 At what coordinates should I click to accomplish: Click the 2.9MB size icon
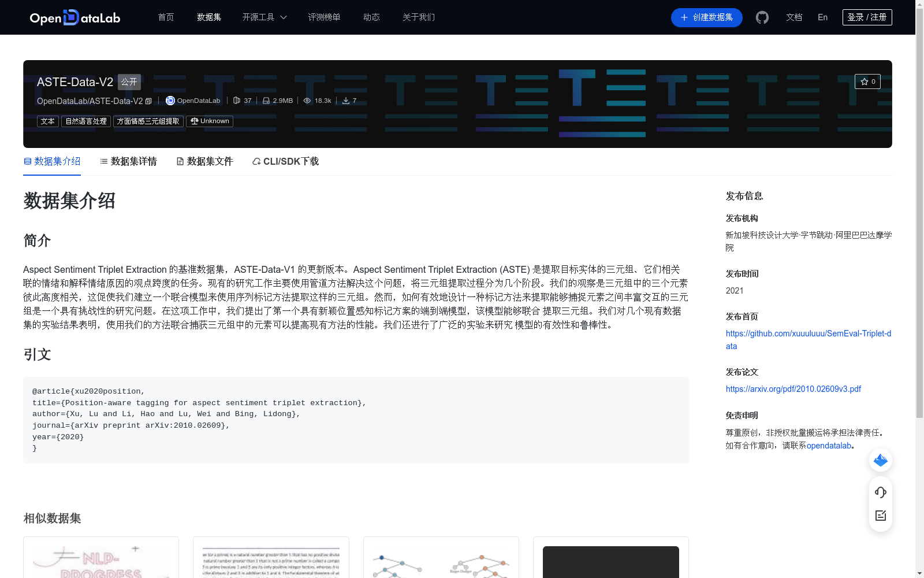[266, 101]
